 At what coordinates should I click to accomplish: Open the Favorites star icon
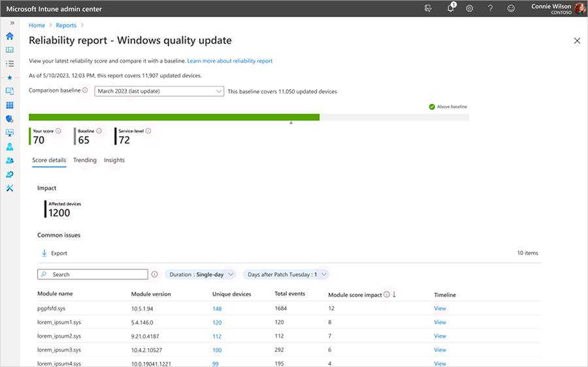[x=10, y=78]
